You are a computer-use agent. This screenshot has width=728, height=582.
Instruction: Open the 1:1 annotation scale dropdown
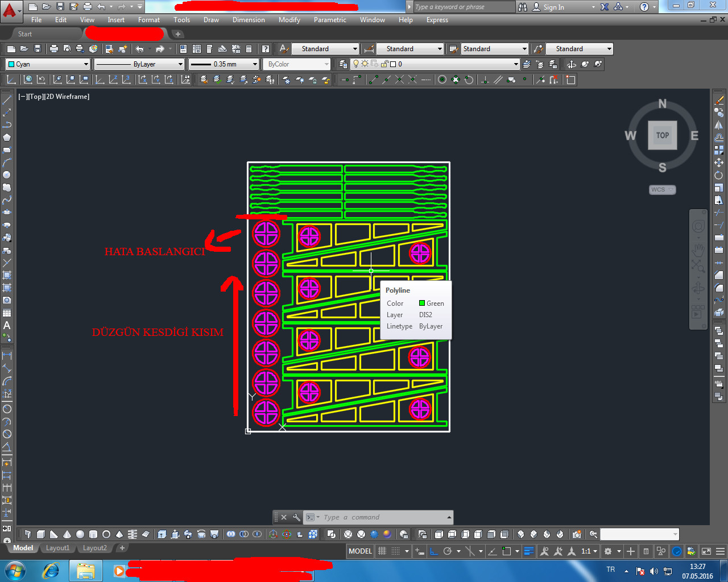click(x=589, y=551)
